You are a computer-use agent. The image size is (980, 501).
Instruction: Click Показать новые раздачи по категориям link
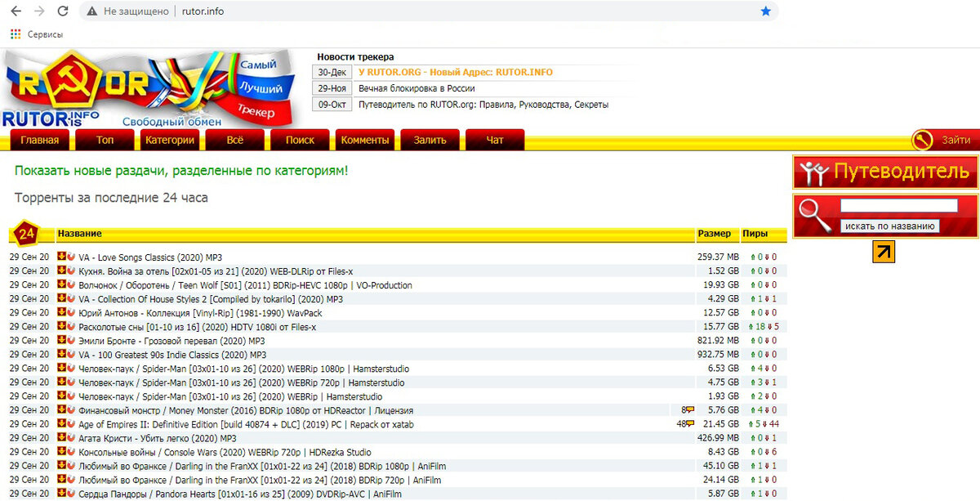pos(181,170)
